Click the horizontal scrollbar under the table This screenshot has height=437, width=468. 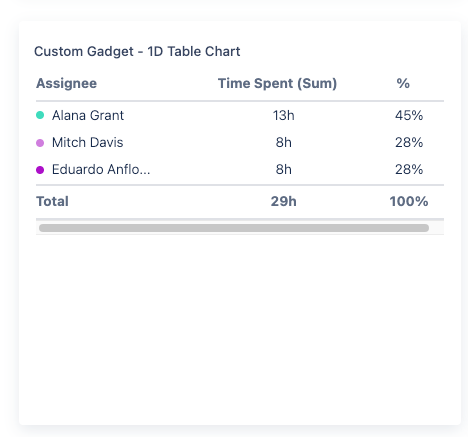click(x=234, y=228)
